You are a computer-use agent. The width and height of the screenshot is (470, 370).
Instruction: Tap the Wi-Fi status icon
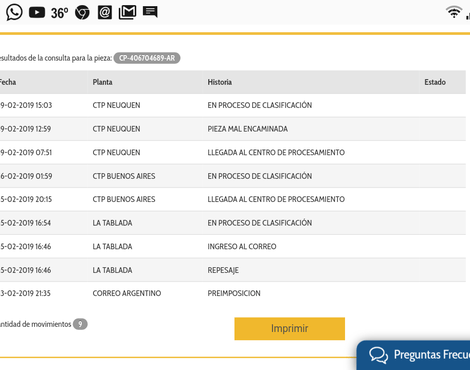(454, 12)
